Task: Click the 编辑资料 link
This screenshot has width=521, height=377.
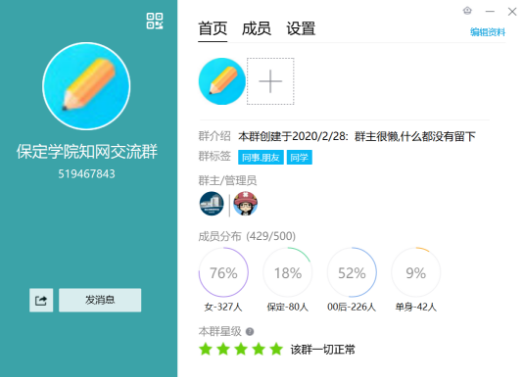Action: tap(488, 32)
